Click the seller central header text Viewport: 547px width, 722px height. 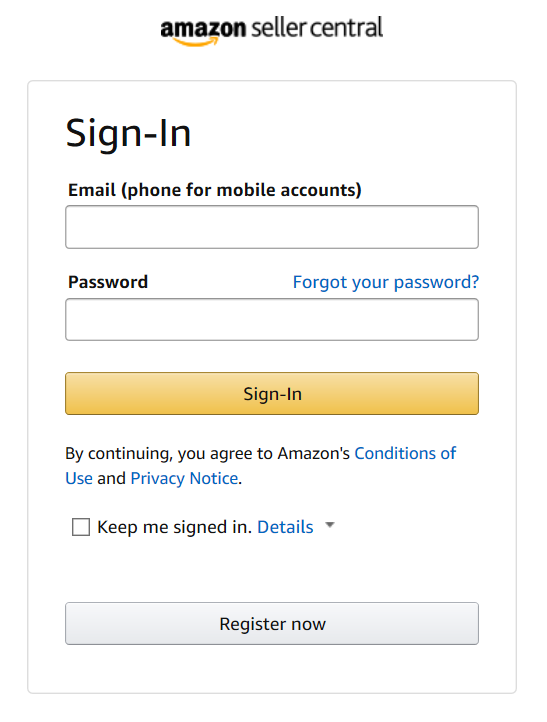point(317,27)
